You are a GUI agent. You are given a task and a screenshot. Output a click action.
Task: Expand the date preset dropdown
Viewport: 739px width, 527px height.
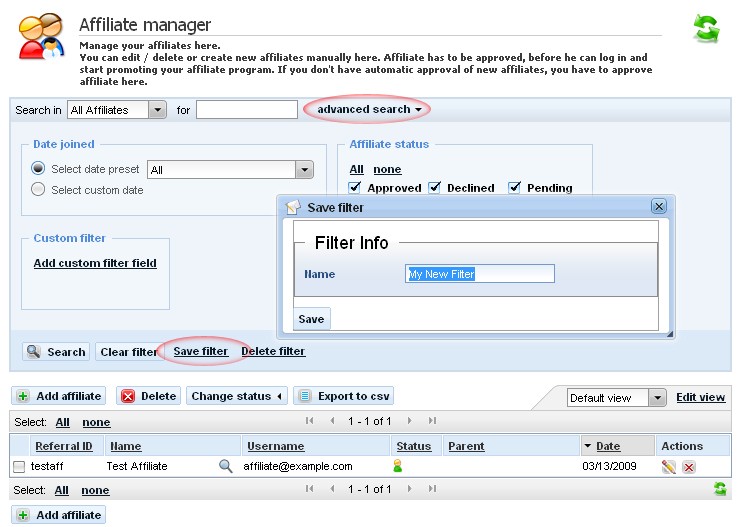click(x=305, y=170)
